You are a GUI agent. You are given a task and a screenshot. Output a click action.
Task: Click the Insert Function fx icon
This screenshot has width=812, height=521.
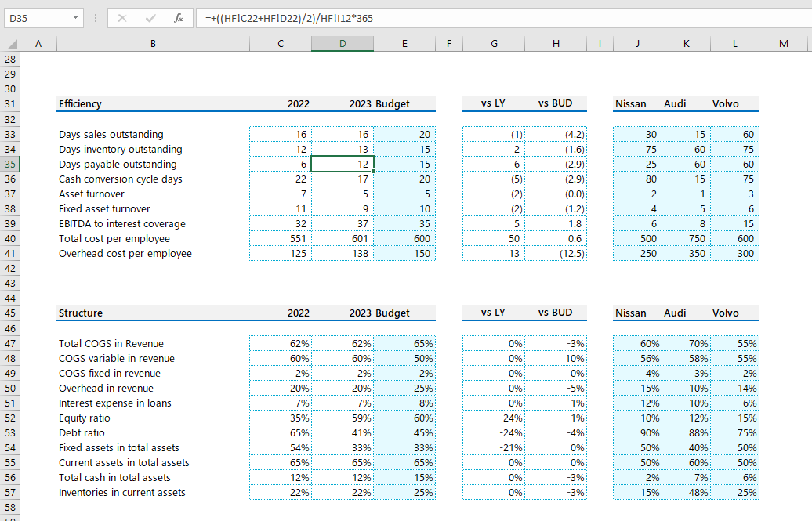(x=179, y=17)
